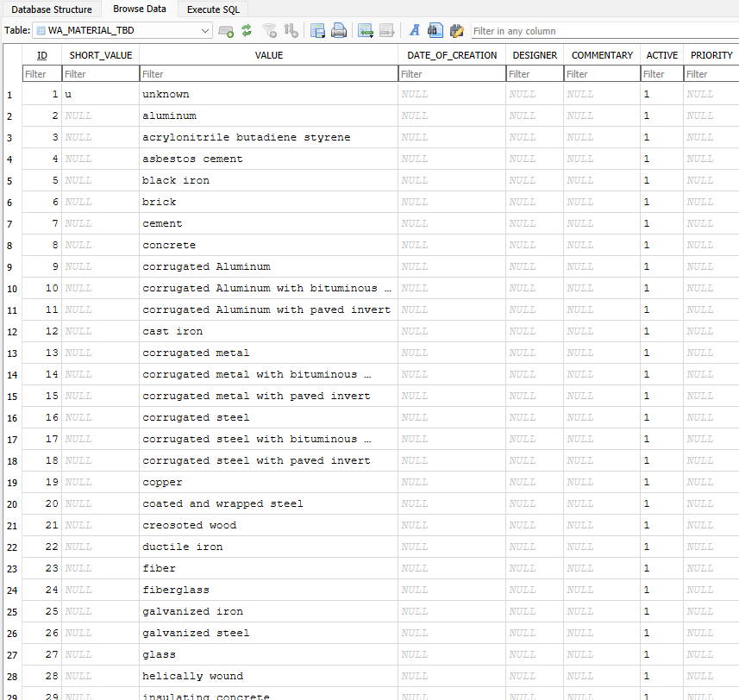Image resolution: width=739 pixels, height=700 pixels.
Task: Delete current record icon
Action: pos(386,31)
